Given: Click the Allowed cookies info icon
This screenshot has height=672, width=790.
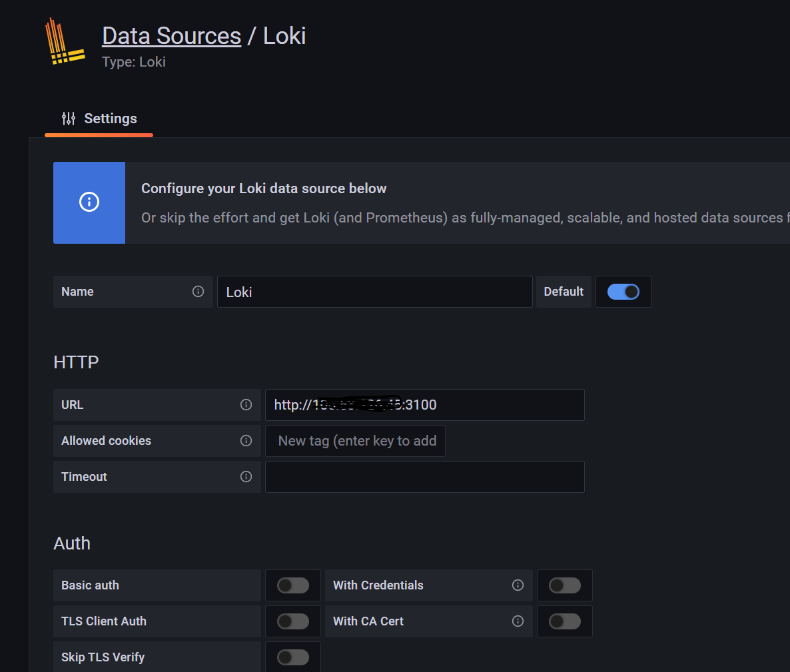Looking at the screenshot, I should [246, 441].
